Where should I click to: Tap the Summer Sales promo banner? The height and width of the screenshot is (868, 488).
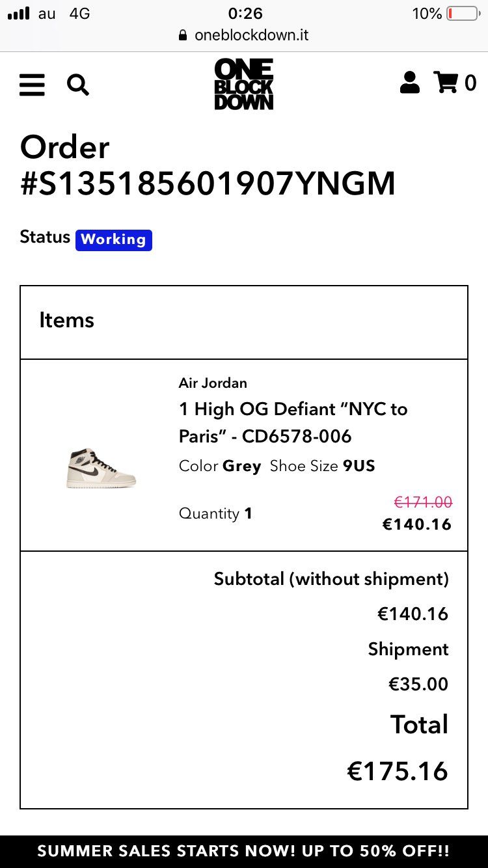[244, 851]
